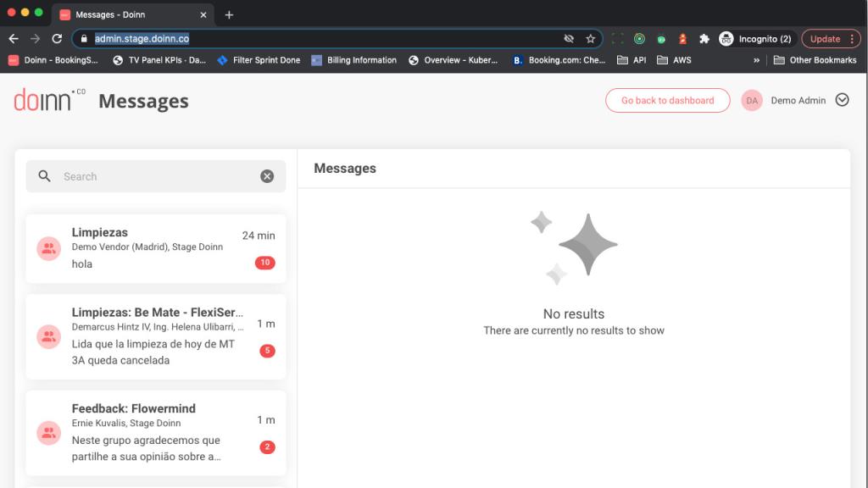This screenshot has width=868, height=488.
Task: Toggle the tracking protection eye icon
Action: point(569,39)
